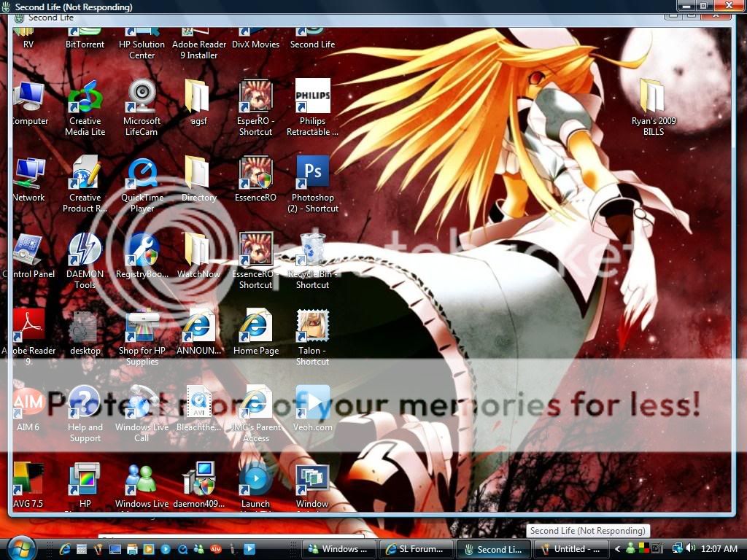Switch to the Untitled taskbar button
747x560 pixels.
(570, 549)
